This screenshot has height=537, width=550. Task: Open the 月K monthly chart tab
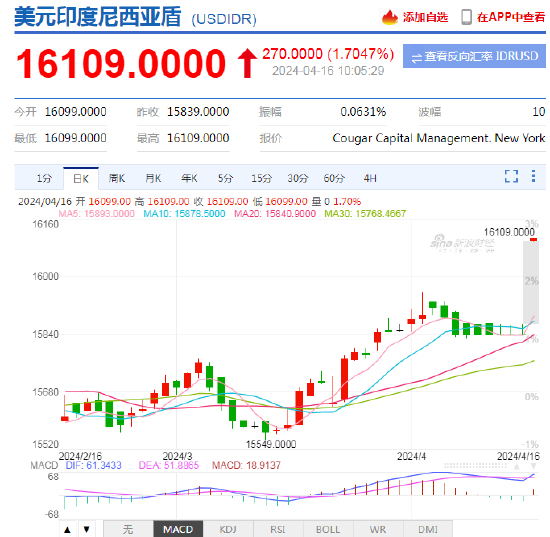point(153,179)
